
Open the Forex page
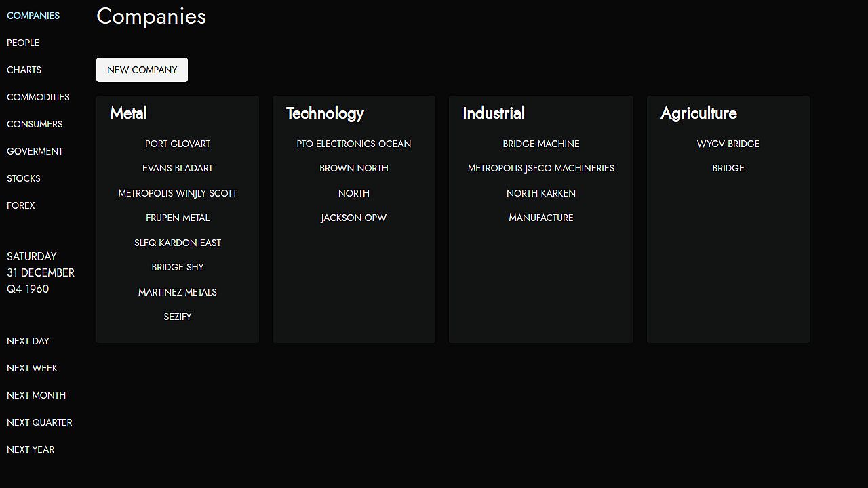click(x=21, y=205)
